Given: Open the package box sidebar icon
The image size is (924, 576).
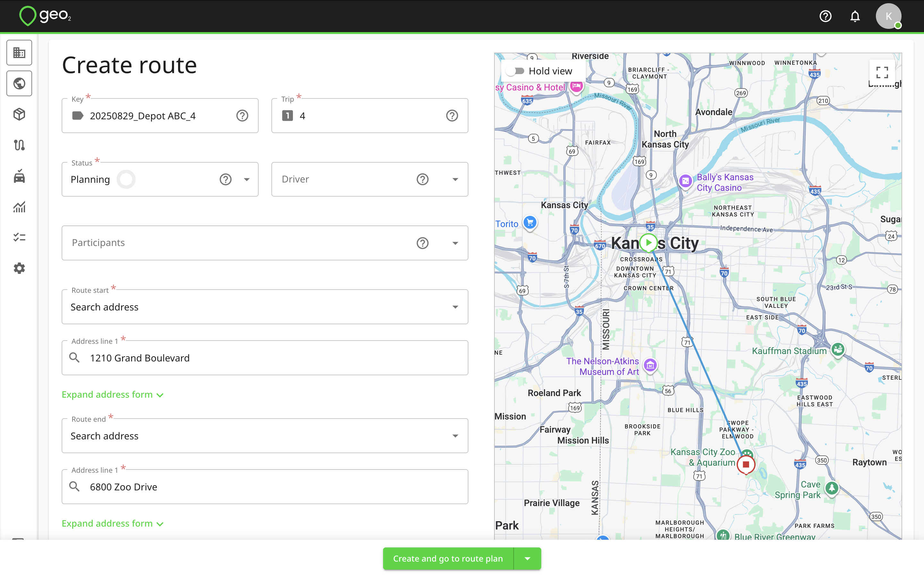Looking at the screenshot, I should coord(20,114).
